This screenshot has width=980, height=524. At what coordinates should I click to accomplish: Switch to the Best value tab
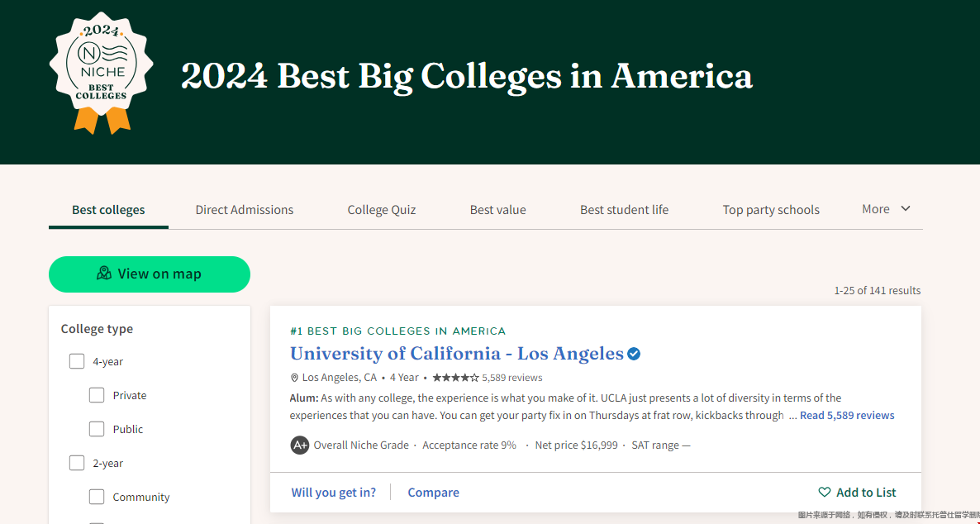tap(497, 210)
